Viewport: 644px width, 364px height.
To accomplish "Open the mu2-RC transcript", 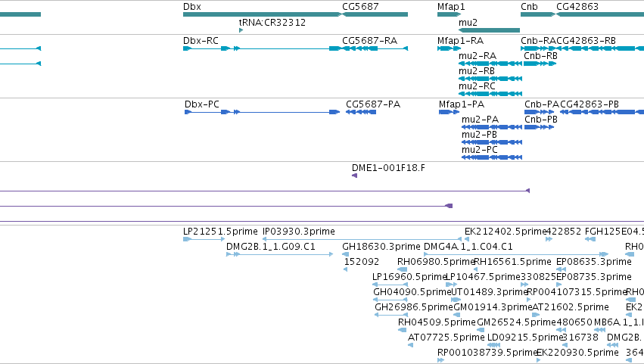I will click(x=490, y=94).
